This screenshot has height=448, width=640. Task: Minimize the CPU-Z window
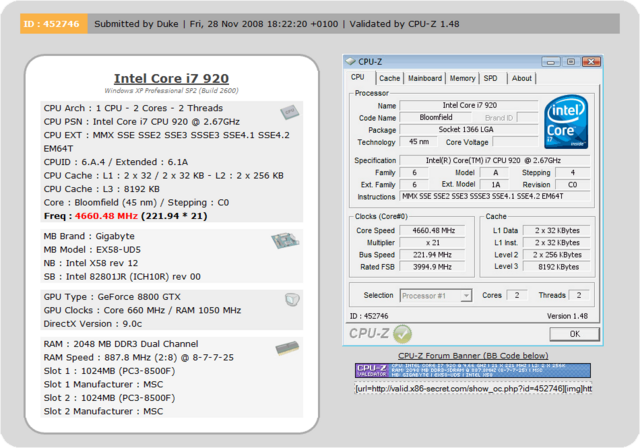point(551,62)
